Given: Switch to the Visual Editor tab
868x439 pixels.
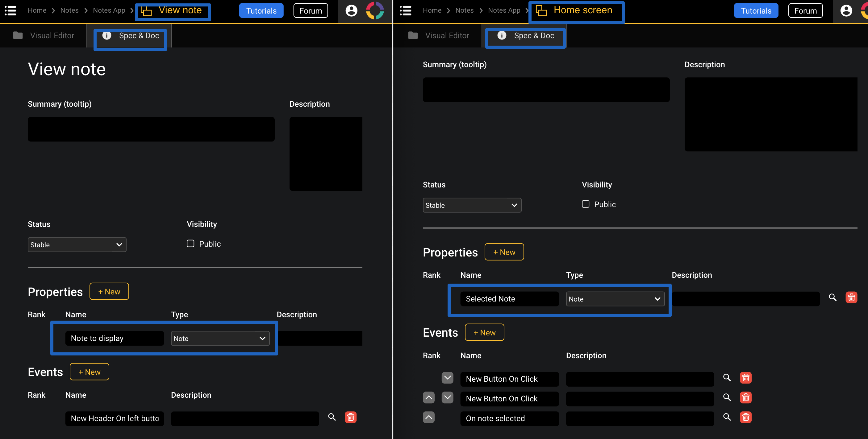Looking at the screenshot, I should (x=52, y=35).
